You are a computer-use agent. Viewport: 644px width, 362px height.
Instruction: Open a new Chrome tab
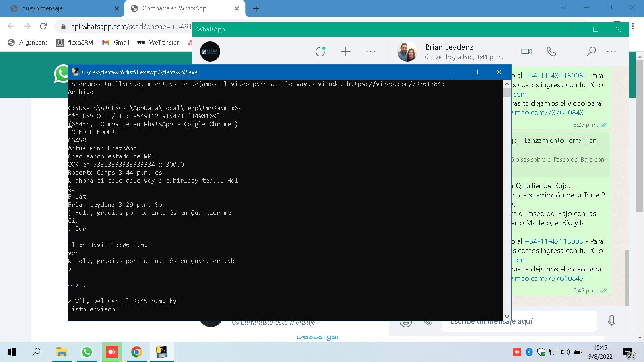coord(256,8)
